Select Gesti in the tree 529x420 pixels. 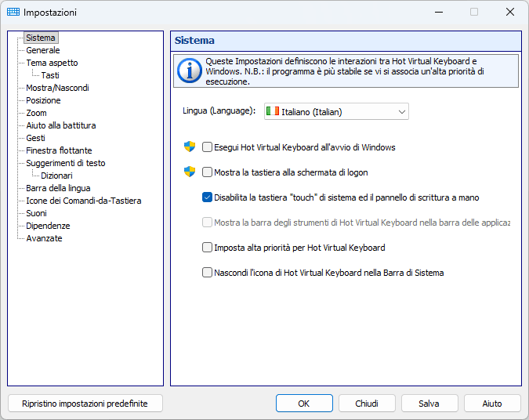pyautogui.click(x=35, y=138)
